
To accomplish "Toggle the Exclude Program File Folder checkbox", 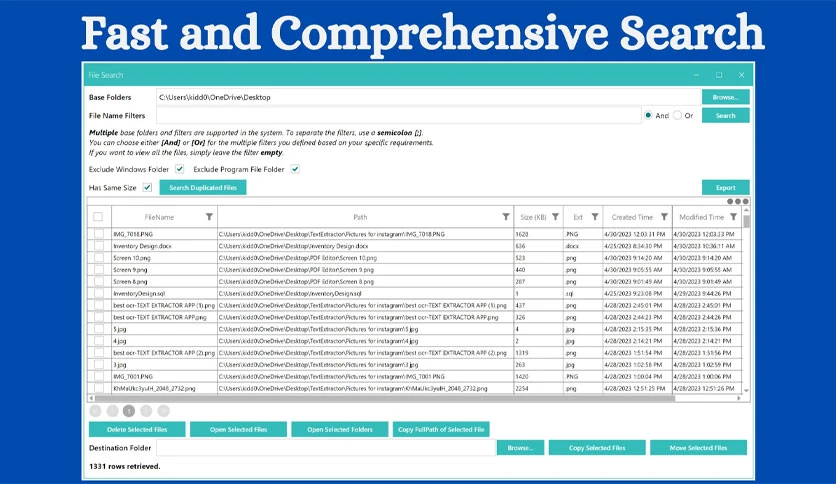I will [x=295, y=169].
